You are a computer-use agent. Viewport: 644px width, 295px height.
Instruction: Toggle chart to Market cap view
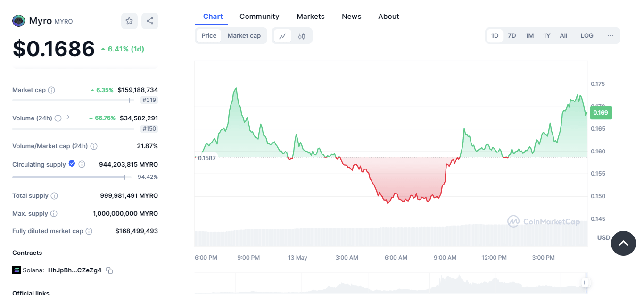[x=244, y=36]
